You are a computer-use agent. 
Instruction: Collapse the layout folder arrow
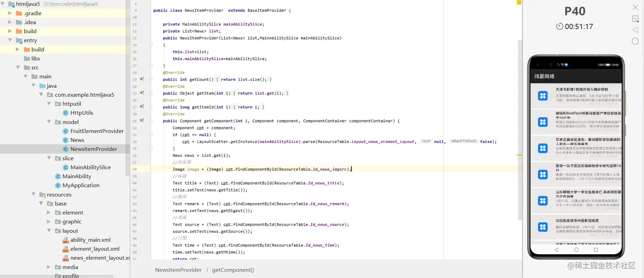49,231
